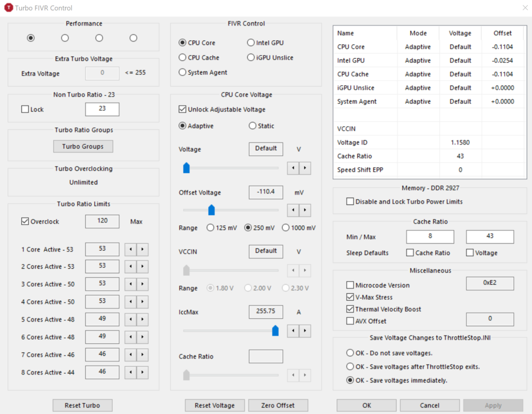This screenshot has width=532, height=414.
Task: Toggle the Thermal Velocity Boost checkbox
Action: coord(350,309)
